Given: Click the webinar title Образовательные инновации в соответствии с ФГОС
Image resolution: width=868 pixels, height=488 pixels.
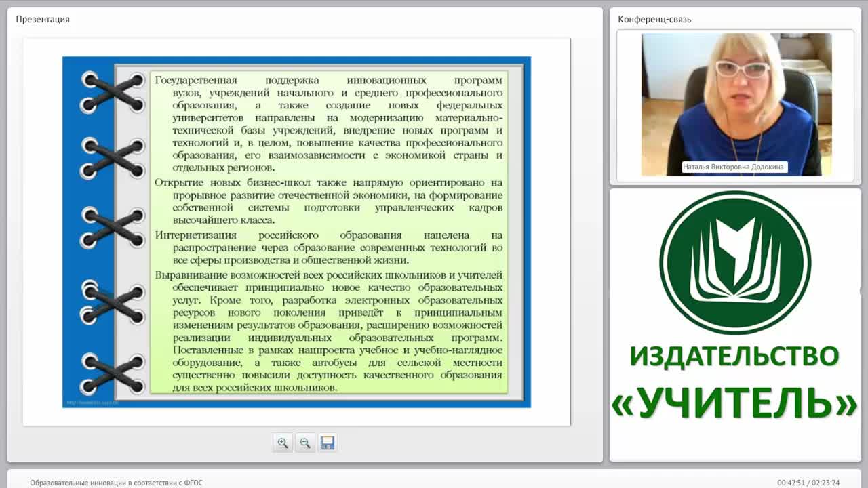Looking at the screenshot, I should [116, 483].
